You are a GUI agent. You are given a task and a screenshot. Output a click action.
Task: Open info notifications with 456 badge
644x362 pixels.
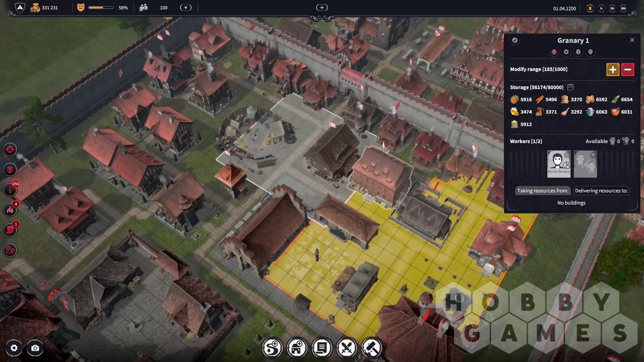[x=10, y=190]
